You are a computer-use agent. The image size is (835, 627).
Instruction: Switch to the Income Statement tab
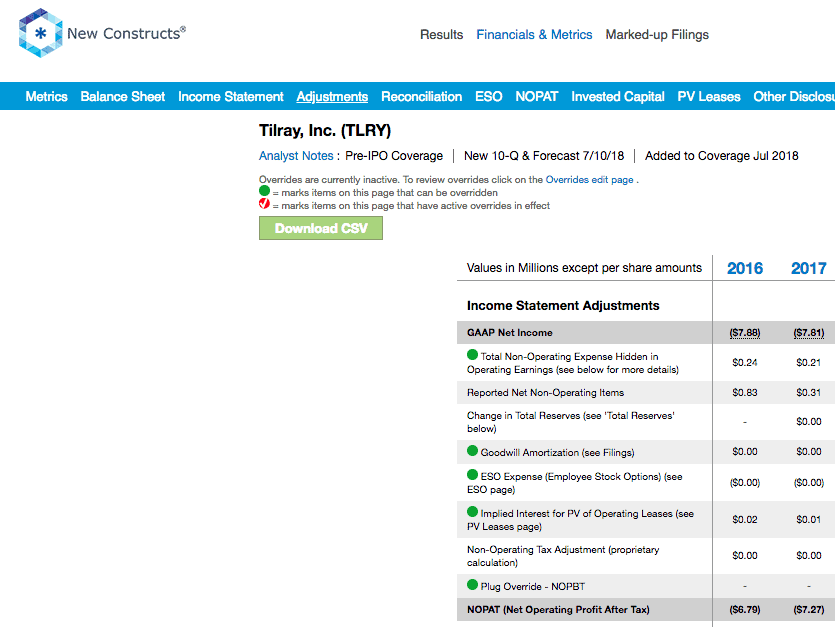[x=231, y=96]
